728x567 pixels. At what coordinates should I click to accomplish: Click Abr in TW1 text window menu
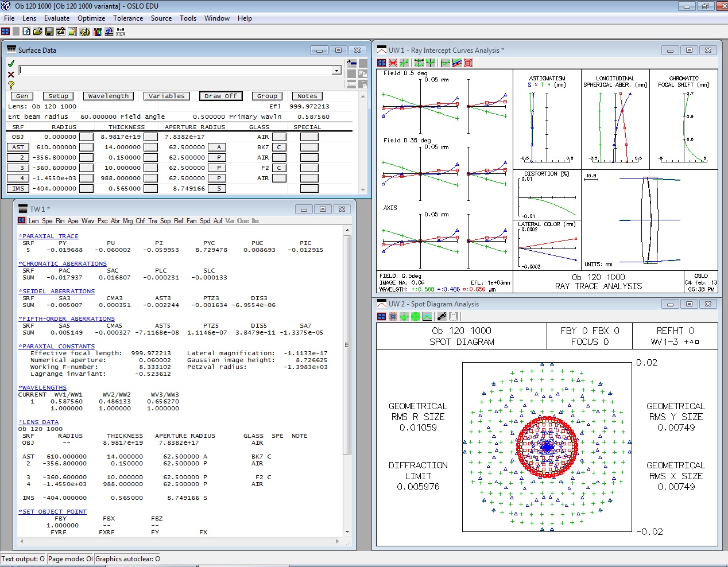click(x=115, y=221)
